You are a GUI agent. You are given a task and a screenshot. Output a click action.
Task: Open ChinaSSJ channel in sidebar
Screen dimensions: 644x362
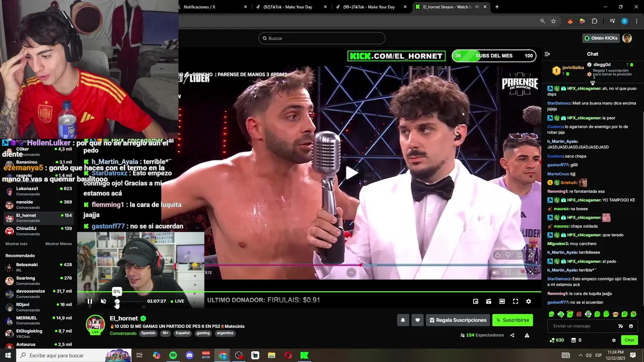pos(39,231)
